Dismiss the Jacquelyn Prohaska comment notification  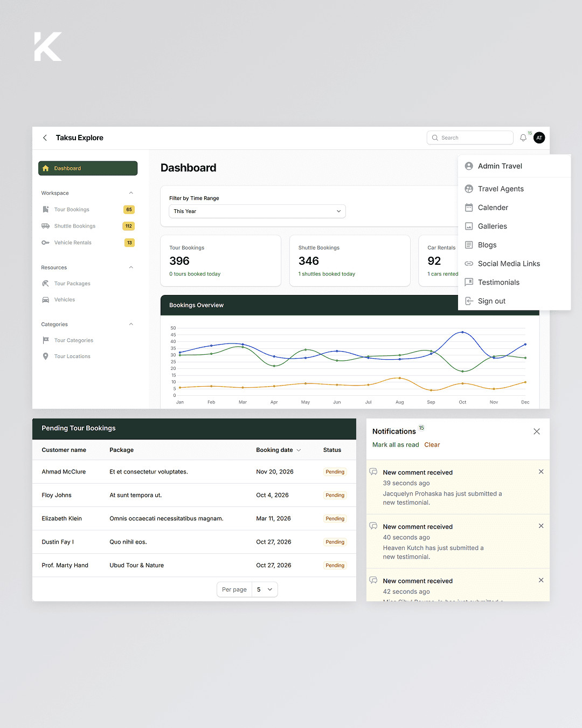[541, 472]
